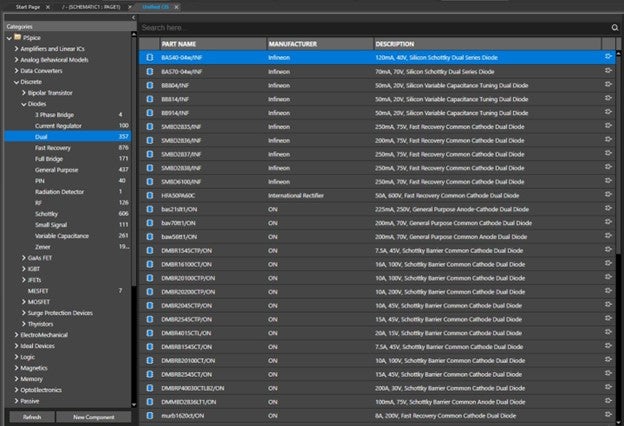The height and width of the screenshot is (426, 624).
Task: Switch to the Start Page tab
Action: [28, 7]
